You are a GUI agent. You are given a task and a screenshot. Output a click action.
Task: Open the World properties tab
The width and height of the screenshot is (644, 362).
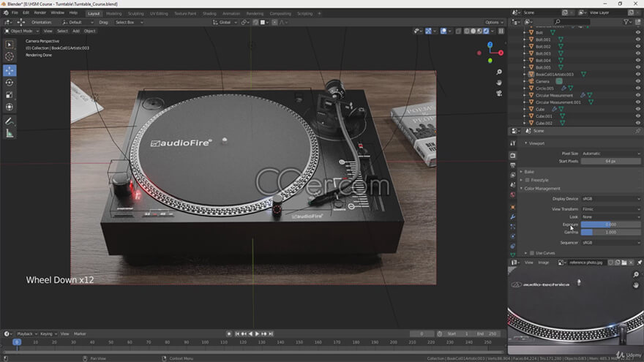tap(512, 195)
